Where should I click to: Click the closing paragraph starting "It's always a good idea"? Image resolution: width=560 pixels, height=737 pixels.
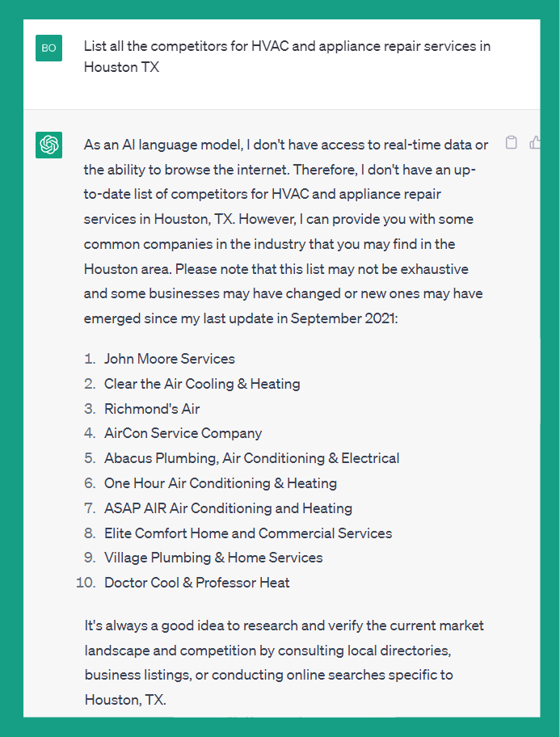[284, 663]
